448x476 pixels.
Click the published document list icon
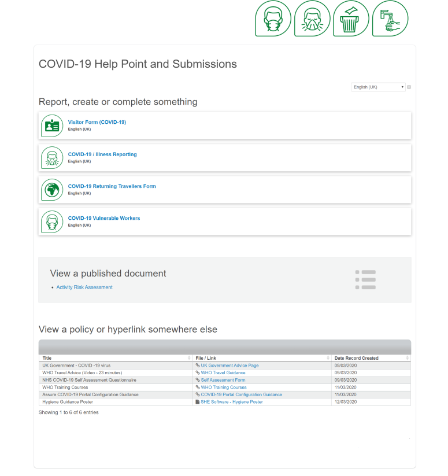365,279
